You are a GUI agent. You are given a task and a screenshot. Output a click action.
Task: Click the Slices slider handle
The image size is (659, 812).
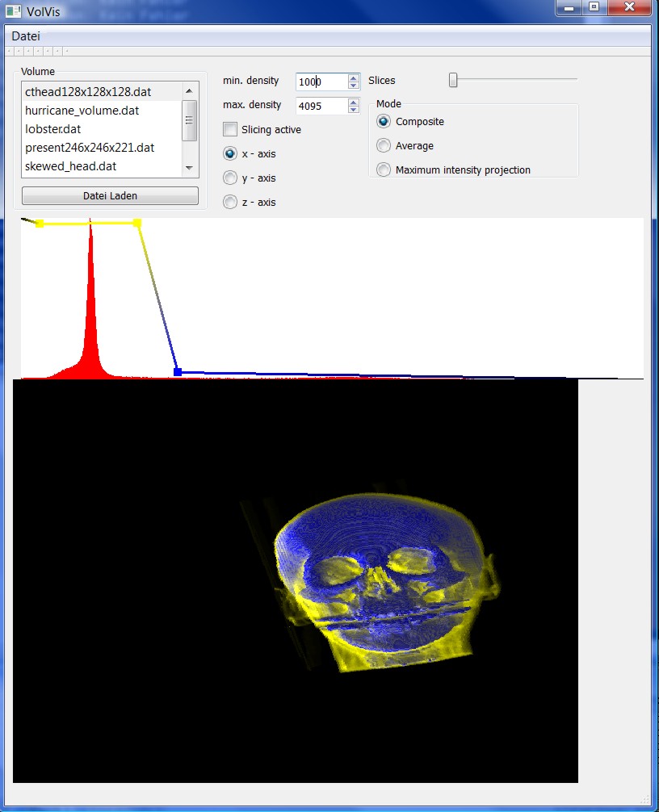[453, 80]
